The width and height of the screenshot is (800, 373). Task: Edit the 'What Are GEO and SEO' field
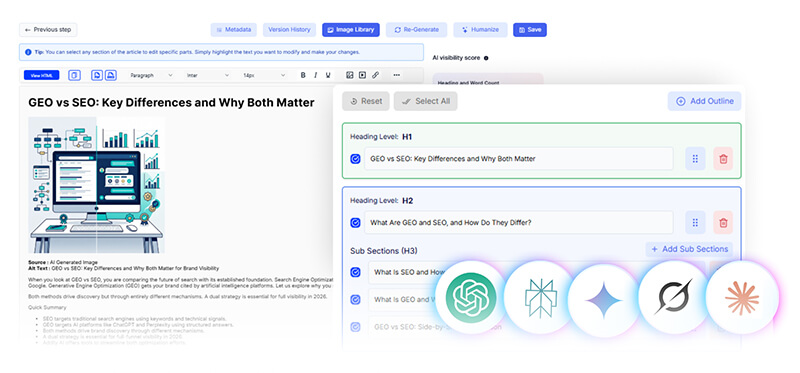519,222
